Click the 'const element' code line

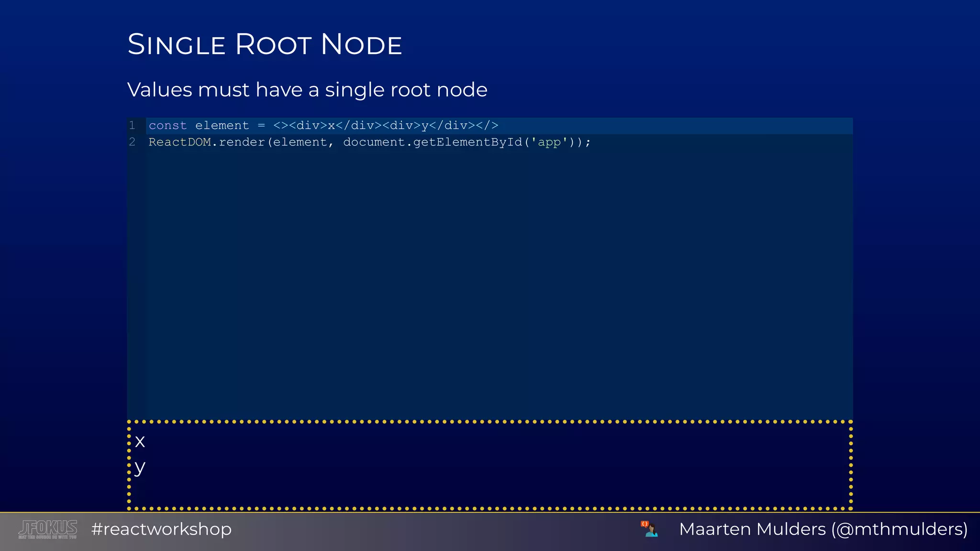tap(323, 125)
